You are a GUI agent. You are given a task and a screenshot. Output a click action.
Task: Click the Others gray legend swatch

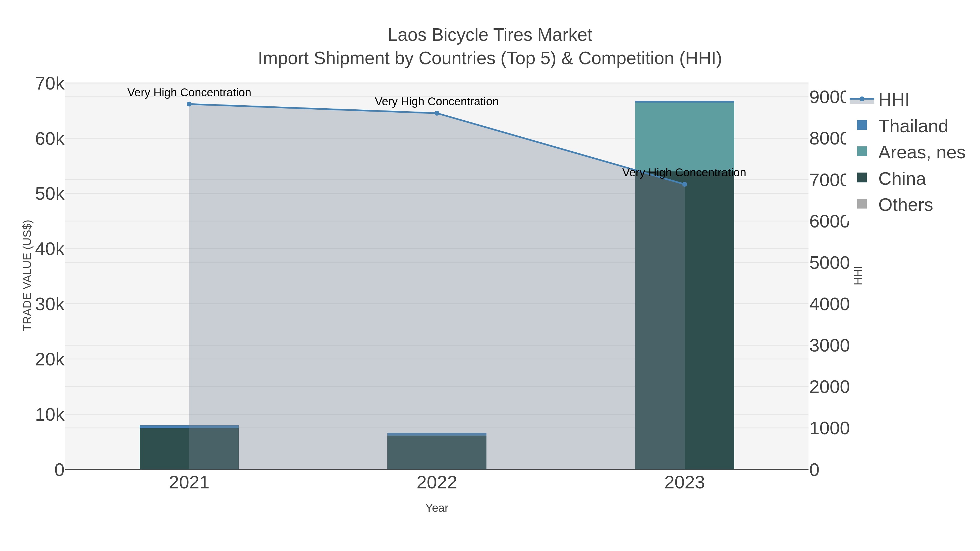[862, 204]
